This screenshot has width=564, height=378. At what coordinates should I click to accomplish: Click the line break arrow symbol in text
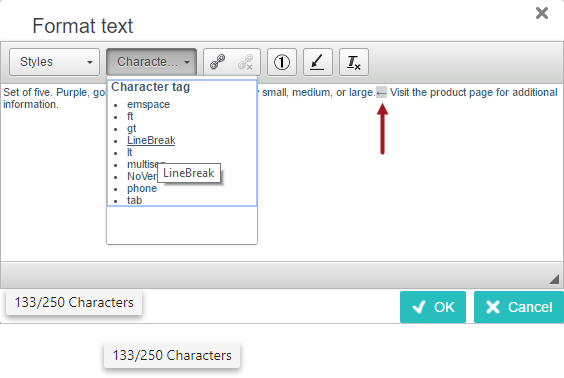click(x=381, y=93)
